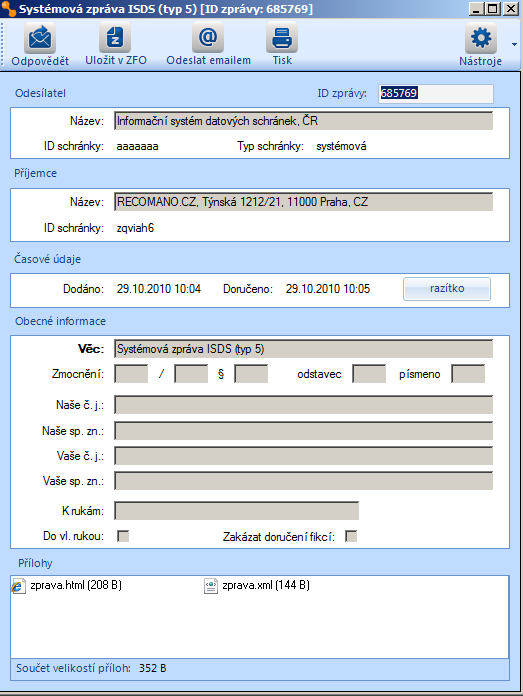Click the sender Název field
The width and height of the screenshot is (523, 696).
coord(304,121)
